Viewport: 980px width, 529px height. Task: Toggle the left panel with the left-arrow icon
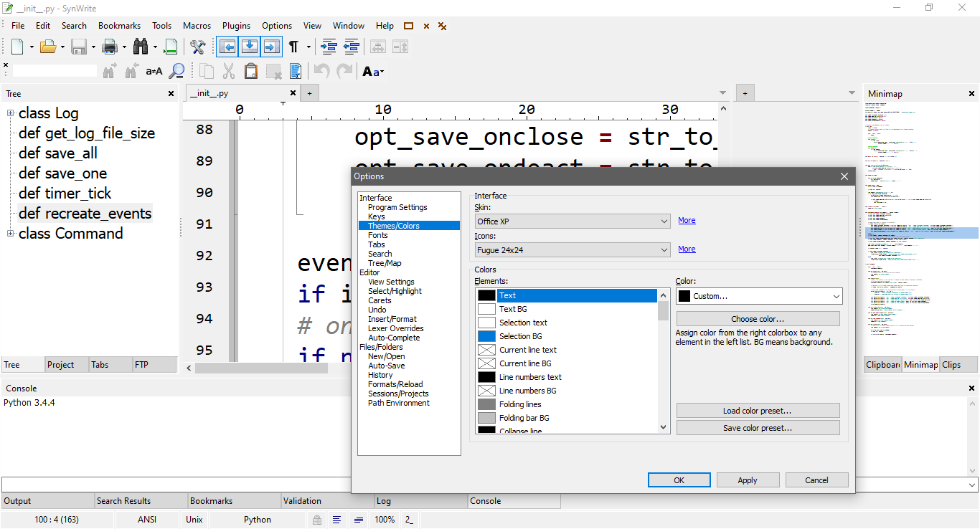tap(227, 47)
